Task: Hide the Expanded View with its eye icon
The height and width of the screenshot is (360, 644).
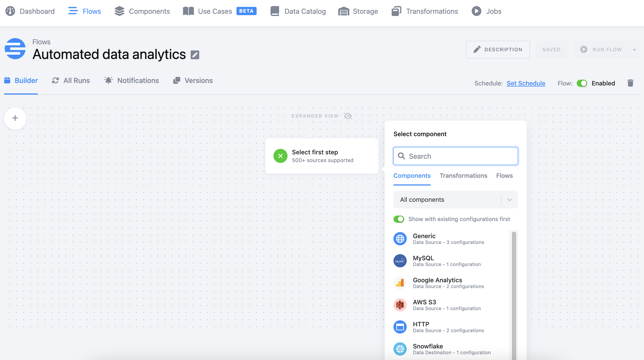Action: (x=347, y=116)
